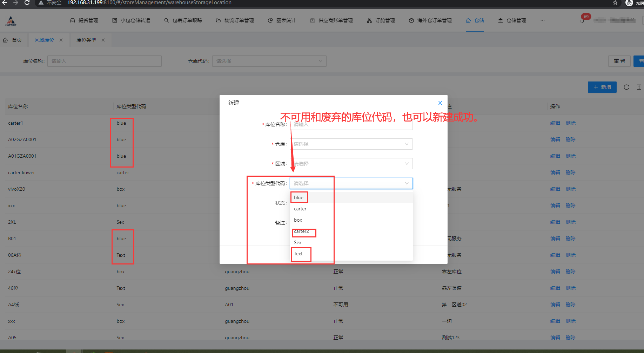Click the 重置 button
The image size is (644, 353).
click(x=619, y=61)
